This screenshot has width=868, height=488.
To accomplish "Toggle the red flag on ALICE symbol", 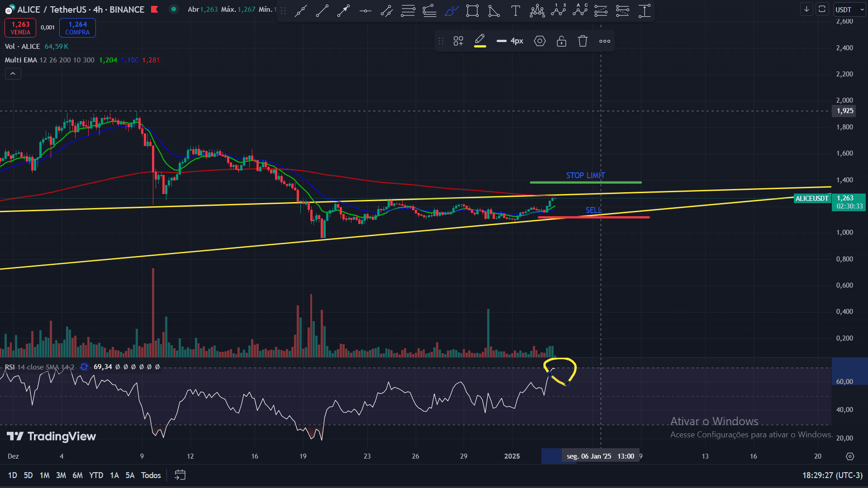I will click(x=155, y=9).
